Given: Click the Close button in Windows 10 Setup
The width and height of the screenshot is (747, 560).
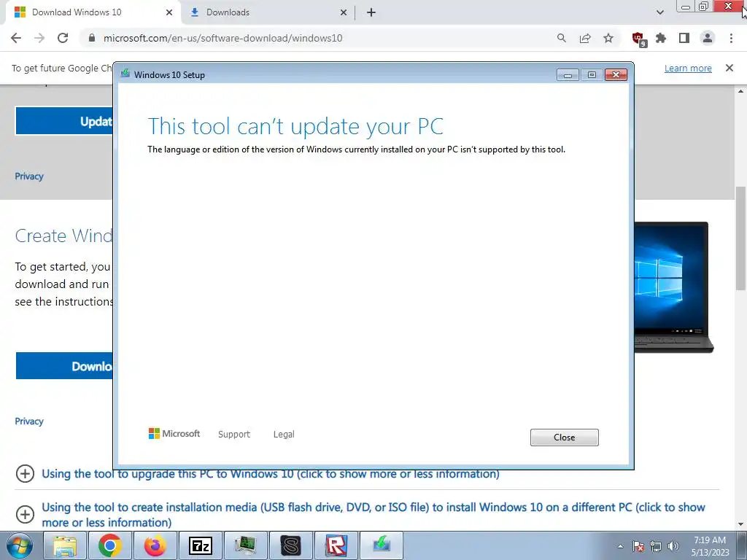Looking at the screenshot, I should 564,437.
